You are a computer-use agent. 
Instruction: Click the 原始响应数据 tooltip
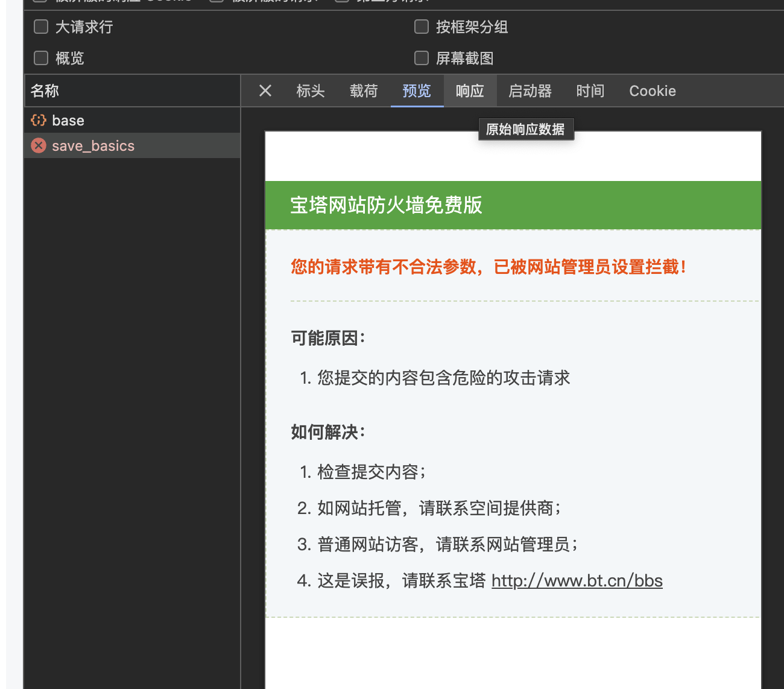tap(526, 129)
